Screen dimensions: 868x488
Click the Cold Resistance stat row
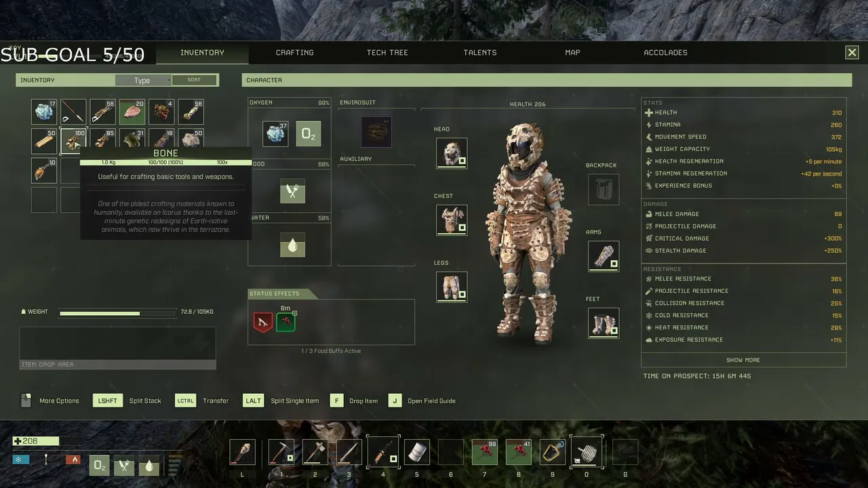pyautogui.click(x=743, y=315)
